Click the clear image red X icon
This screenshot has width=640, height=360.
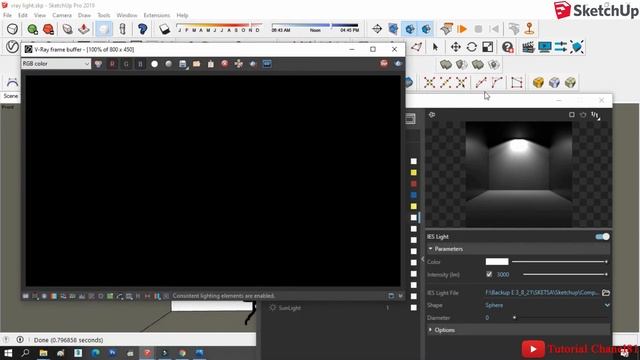point(224,64)
